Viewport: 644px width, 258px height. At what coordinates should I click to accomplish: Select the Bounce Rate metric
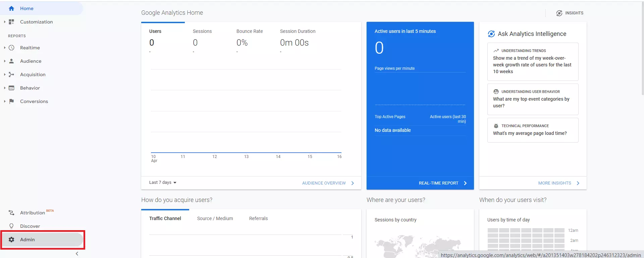250,31
